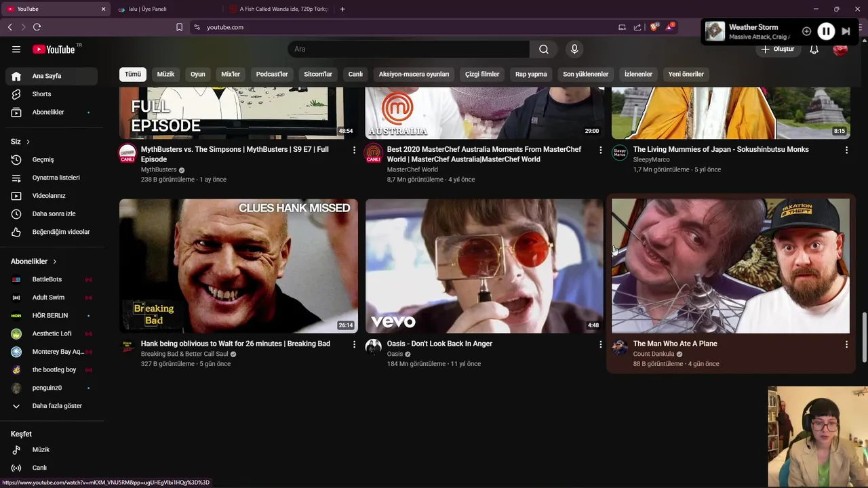Open Videolarınız in sidebar

coord(51,196)
